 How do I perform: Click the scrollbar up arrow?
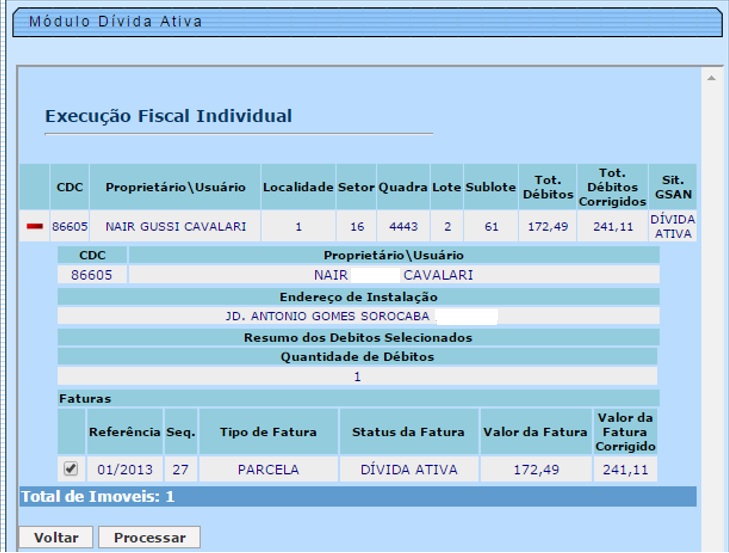711,78
